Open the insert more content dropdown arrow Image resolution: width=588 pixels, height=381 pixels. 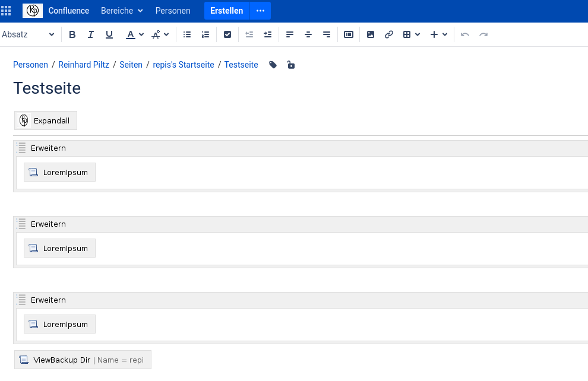tap(445, 34)
